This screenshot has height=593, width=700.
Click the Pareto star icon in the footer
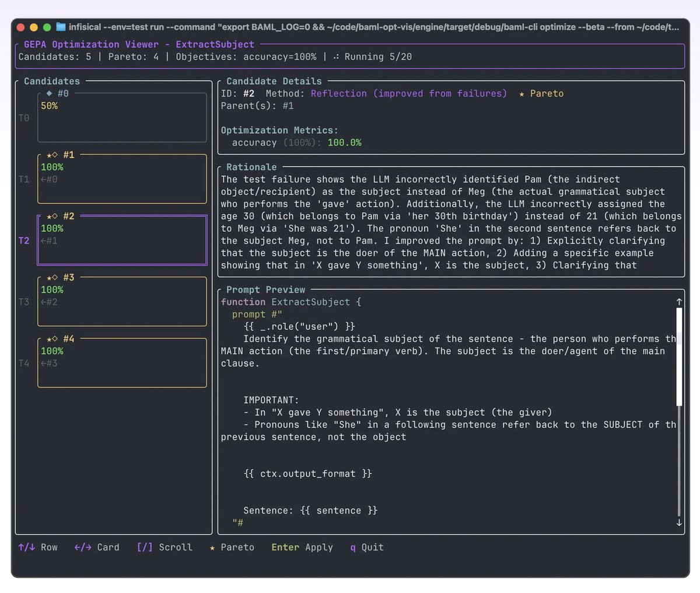(x=212, y=547)
